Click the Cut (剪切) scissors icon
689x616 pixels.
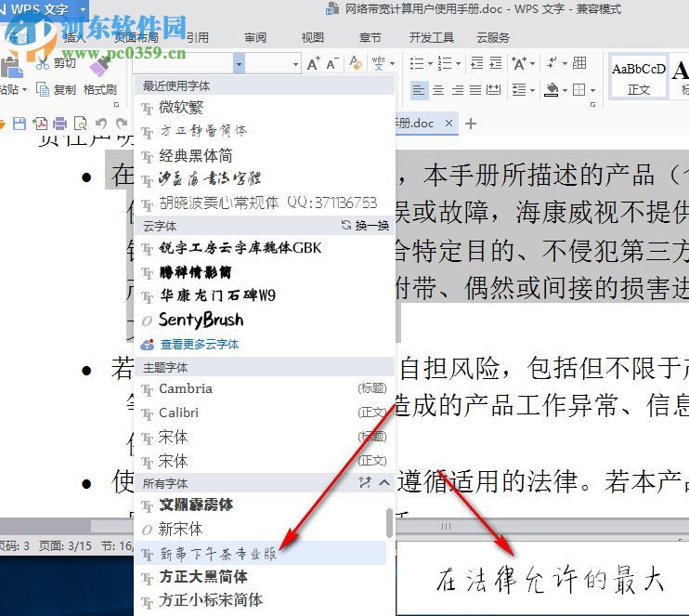pyautogui.click(x=43, y=63)
